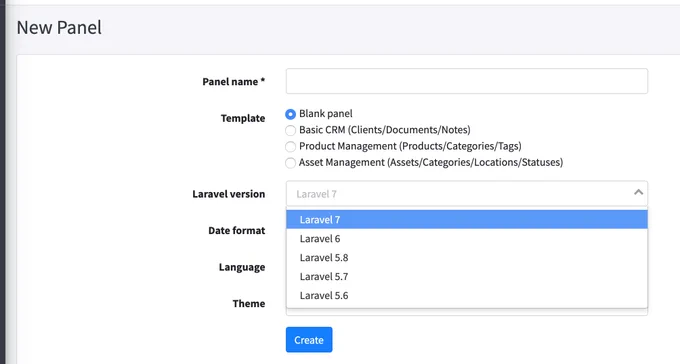Pick Laravel 5.7 option
The image size is (680, 364).
[x=467, y=276]
